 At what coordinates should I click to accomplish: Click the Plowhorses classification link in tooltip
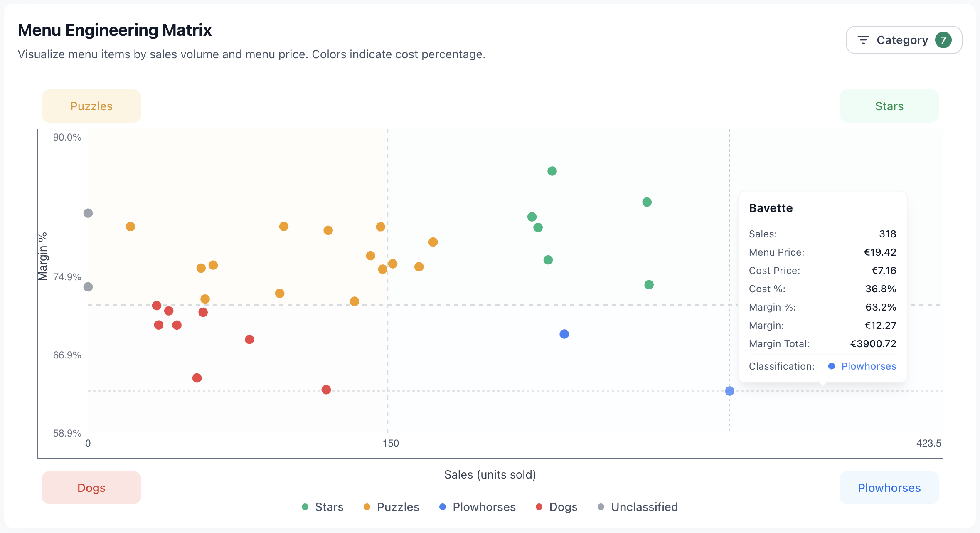pos(868,366)
